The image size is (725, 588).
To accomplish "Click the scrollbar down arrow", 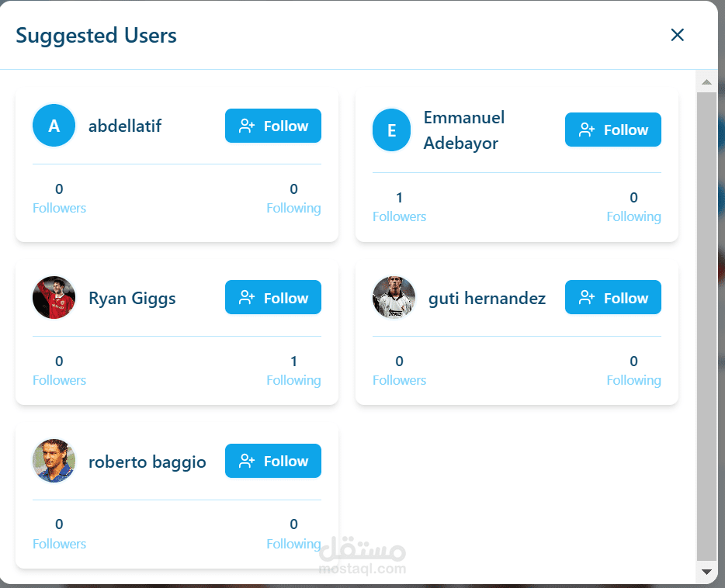I will click(706, 572).
